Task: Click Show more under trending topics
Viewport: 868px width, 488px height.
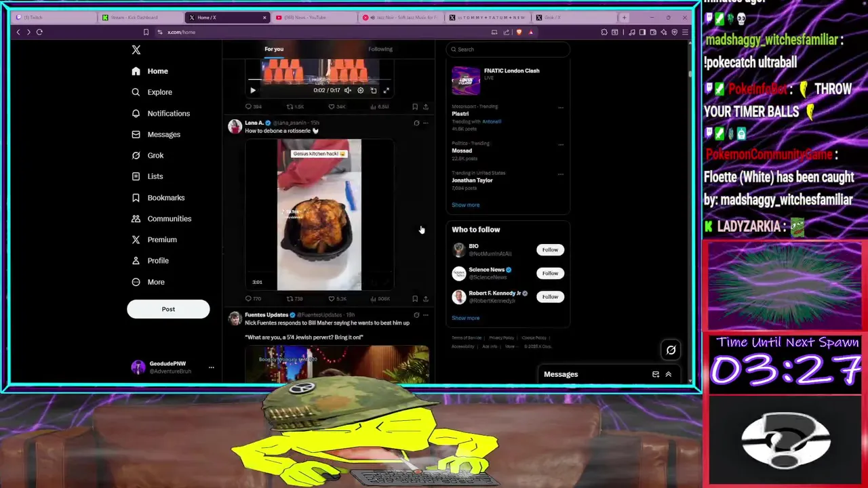Action: click(x=465, y=205)
